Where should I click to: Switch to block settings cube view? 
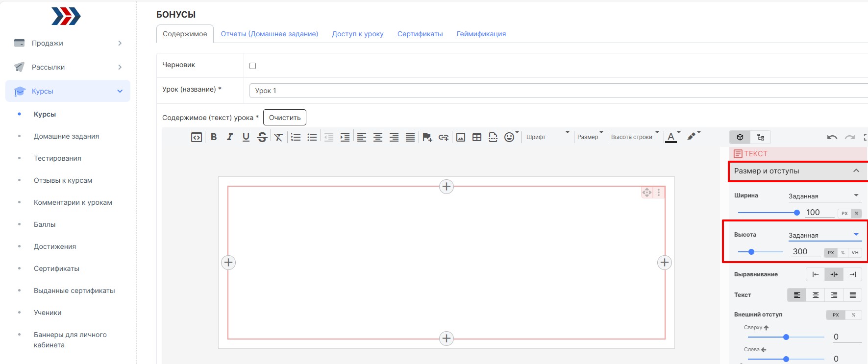click(740, 137)
